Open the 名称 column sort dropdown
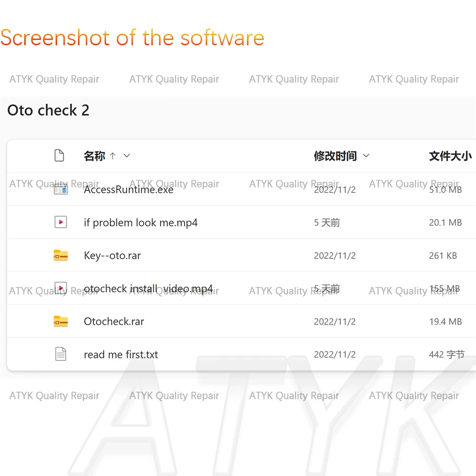This screenshot has width=476, height=476. (126, 156)
